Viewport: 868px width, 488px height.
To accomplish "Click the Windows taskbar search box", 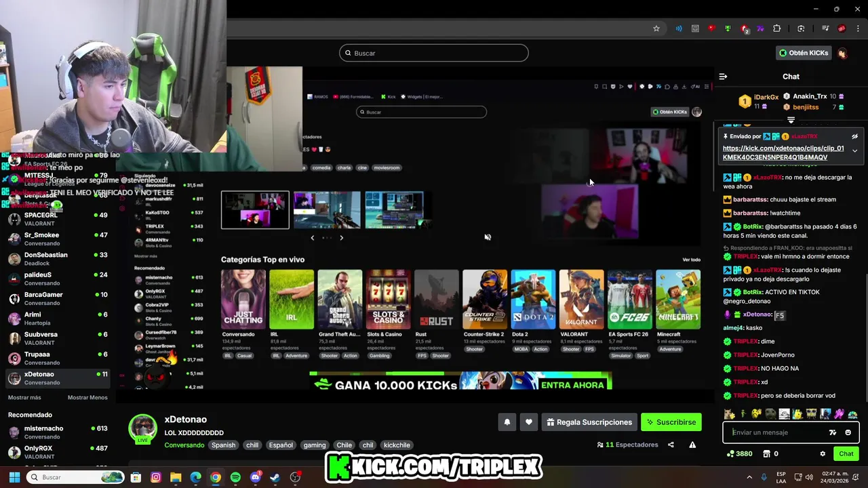I will [77, 477].
